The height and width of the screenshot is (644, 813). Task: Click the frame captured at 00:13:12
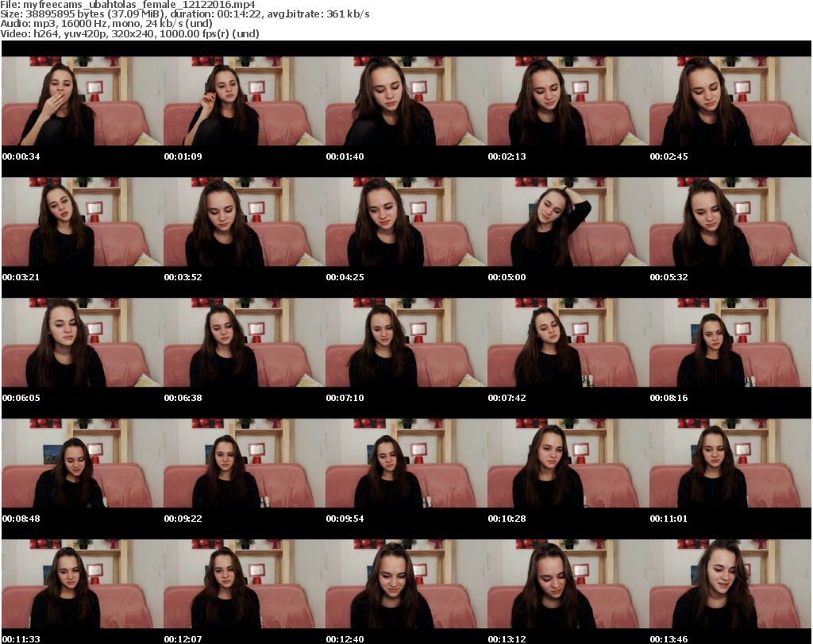click(568, 584)
